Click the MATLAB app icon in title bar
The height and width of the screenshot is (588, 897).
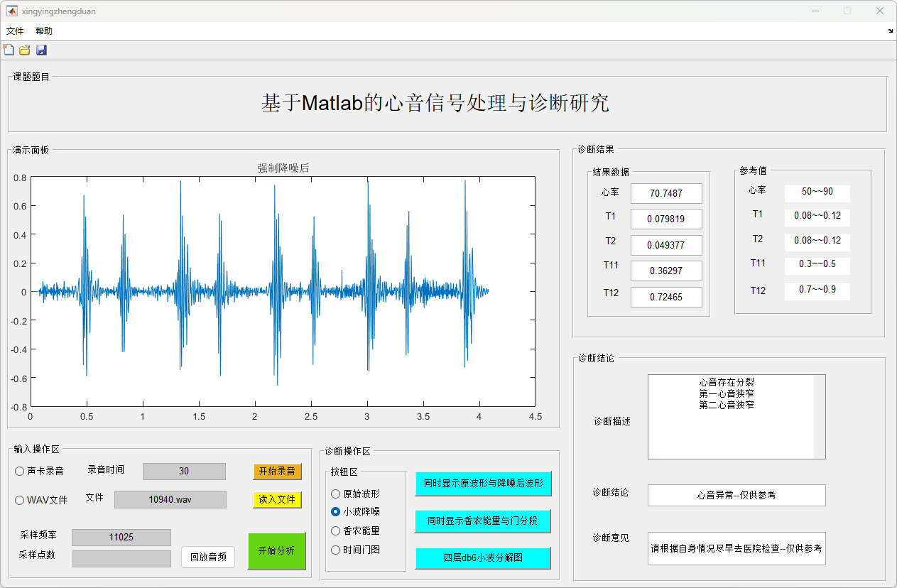(12, 11)
